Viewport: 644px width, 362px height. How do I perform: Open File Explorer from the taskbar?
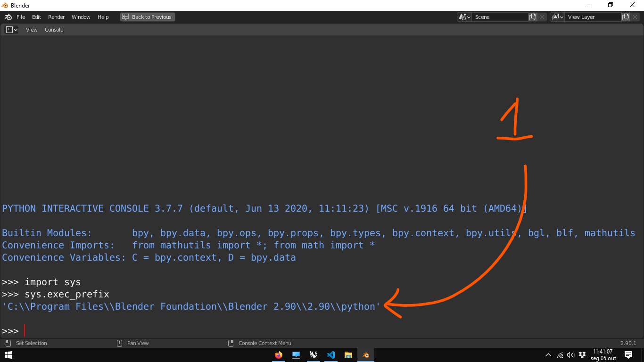tap(348, 355)
